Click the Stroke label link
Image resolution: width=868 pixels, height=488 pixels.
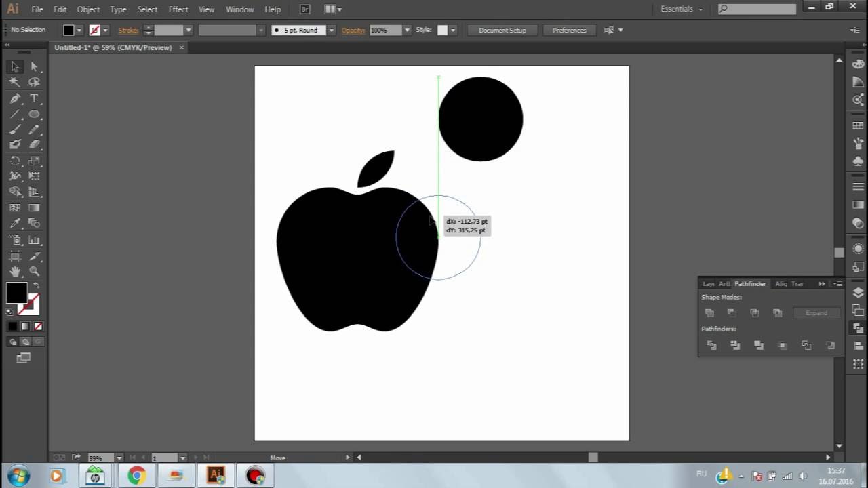coord(128,30)
